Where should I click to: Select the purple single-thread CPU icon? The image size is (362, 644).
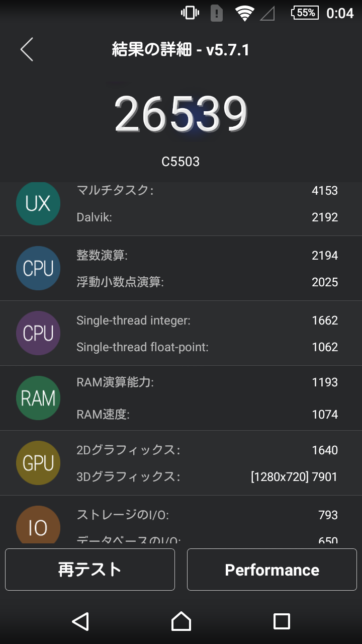click(x=38, y=333)
